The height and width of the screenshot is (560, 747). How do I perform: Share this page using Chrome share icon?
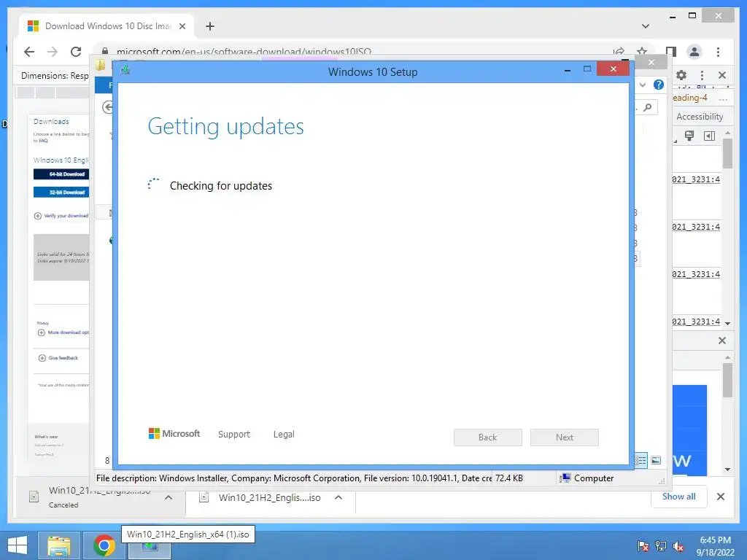pos(619,52)
